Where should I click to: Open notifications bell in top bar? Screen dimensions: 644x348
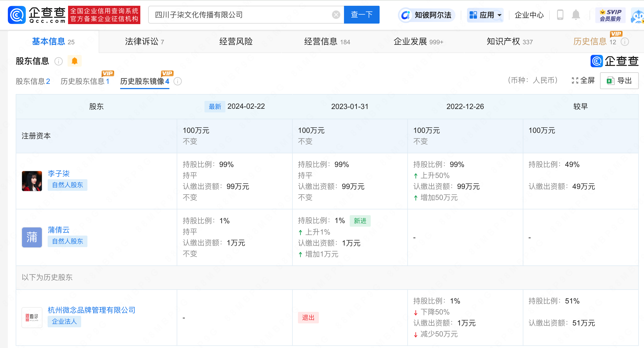click(x=576, y=15)
